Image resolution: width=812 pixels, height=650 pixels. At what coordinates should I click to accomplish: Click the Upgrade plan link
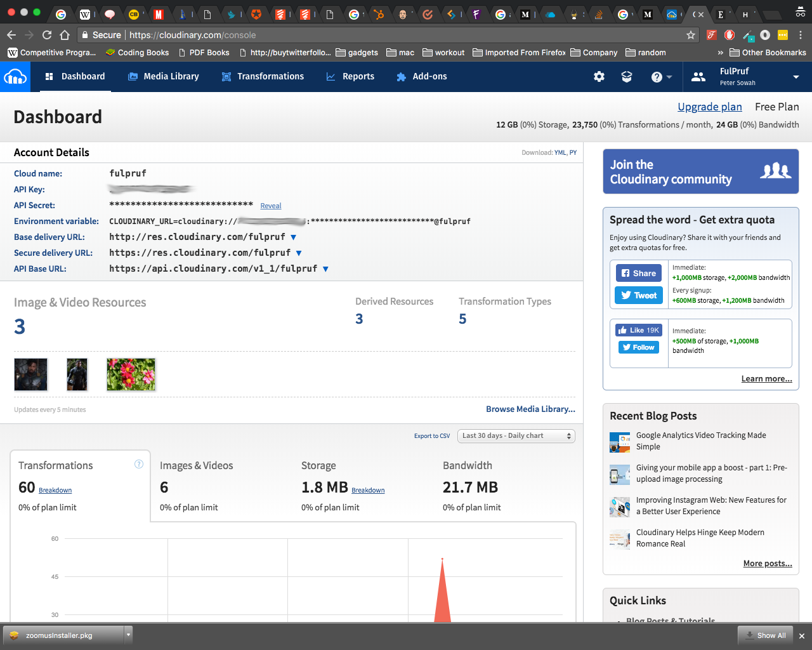[x=710, y=107]
